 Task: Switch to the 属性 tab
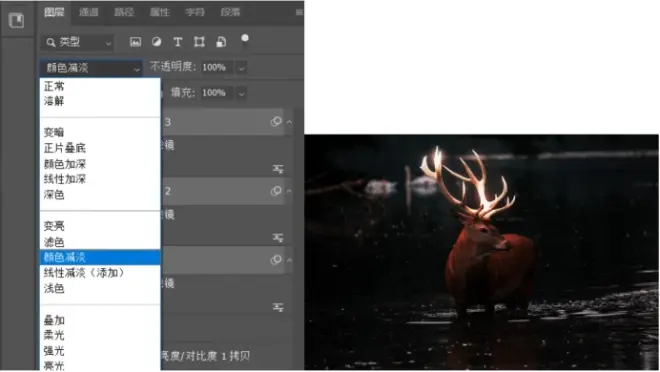point(160,12)
